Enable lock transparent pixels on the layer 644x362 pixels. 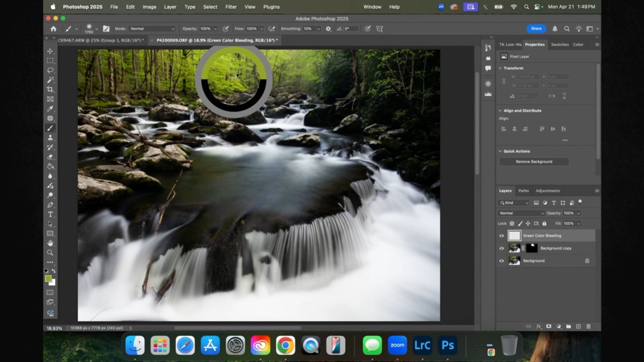tap(512, 223)
